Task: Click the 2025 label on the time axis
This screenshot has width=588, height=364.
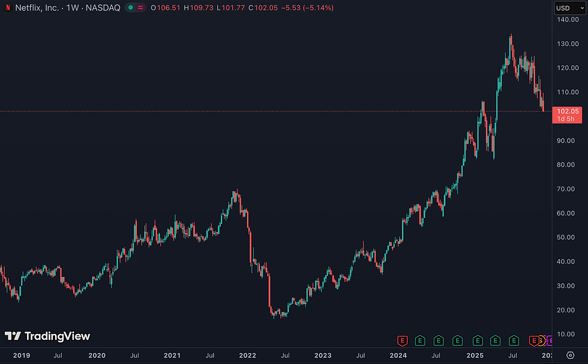Action: coord(475,356)
